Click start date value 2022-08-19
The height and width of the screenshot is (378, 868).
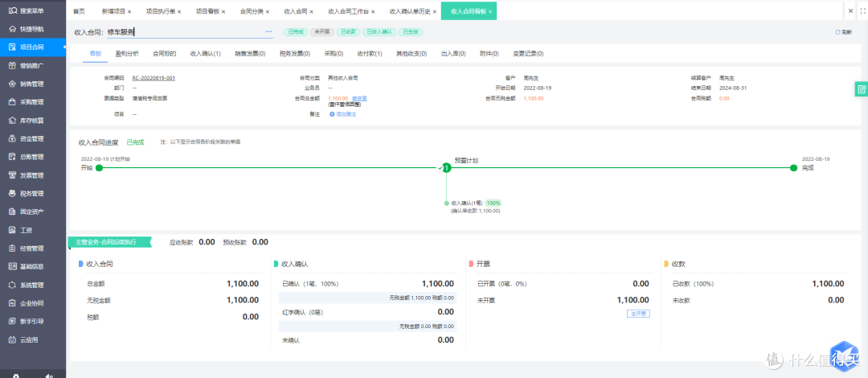(537, 88)
